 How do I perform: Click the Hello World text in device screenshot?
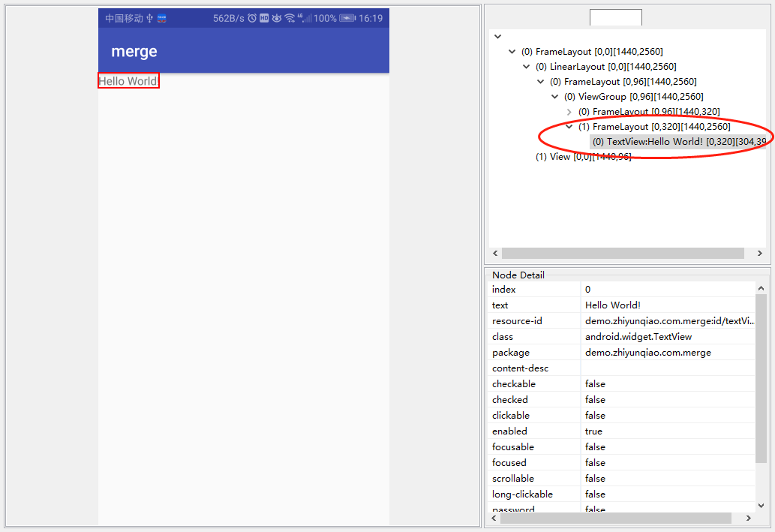click(x=128, y=81)
